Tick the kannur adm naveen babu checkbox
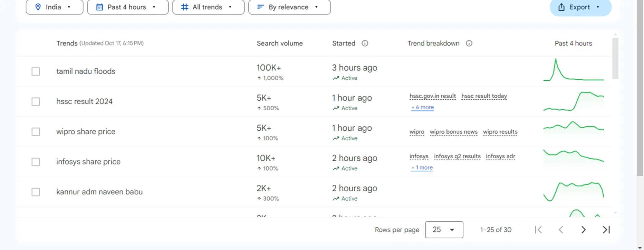Viewport: 644px width, 250px height. (36, 192)
